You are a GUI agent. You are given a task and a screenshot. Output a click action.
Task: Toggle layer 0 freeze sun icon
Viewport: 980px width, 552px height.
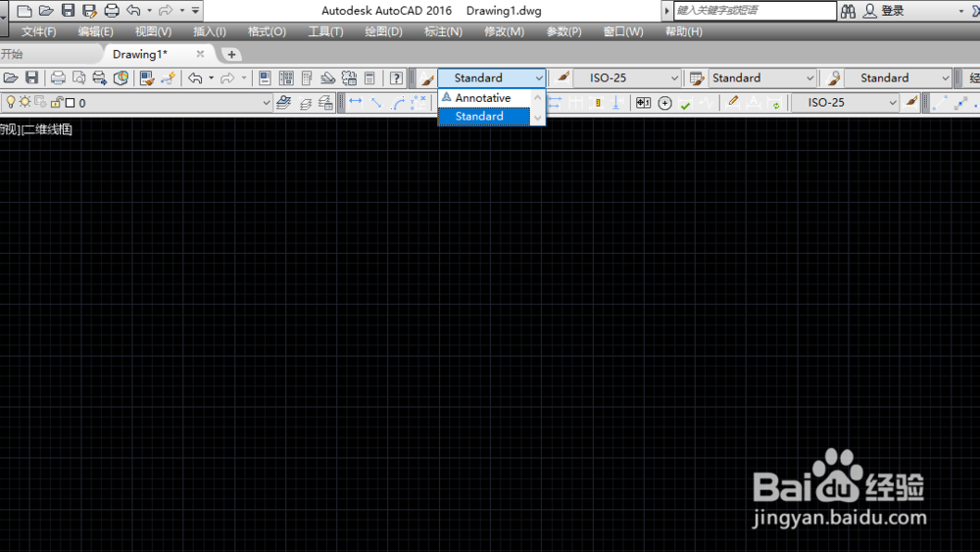point(25,102)
